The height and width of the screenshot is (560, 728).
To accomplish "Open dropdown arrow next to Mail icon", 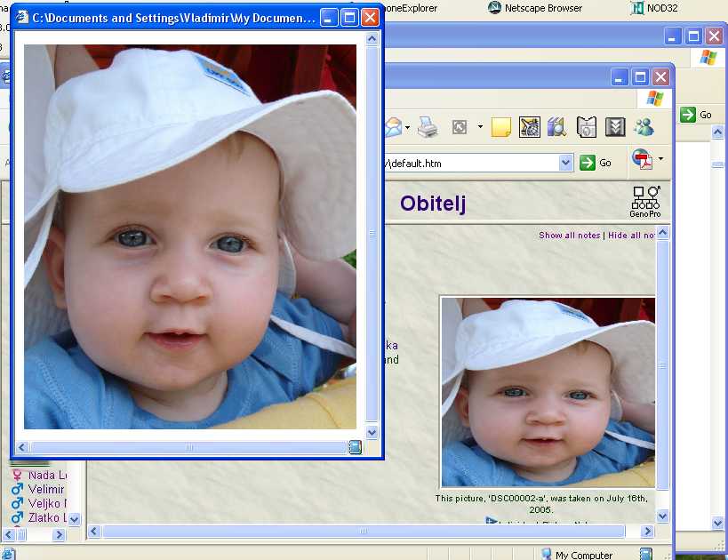I will click(x=407, y=127).
